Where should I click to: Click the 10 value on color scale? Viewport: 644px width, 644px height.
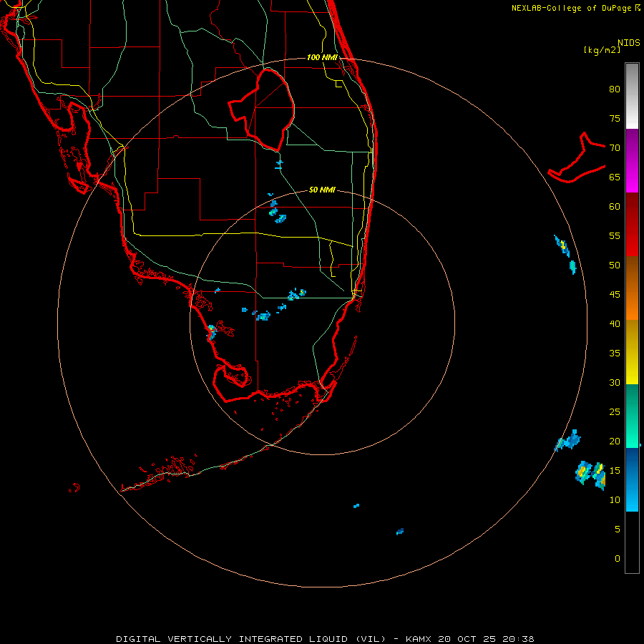tap(615, 500)
